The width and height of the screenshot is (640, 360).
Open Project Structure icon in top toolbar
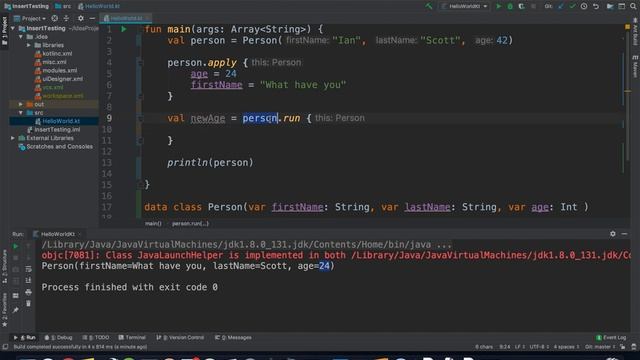[610, 6]
